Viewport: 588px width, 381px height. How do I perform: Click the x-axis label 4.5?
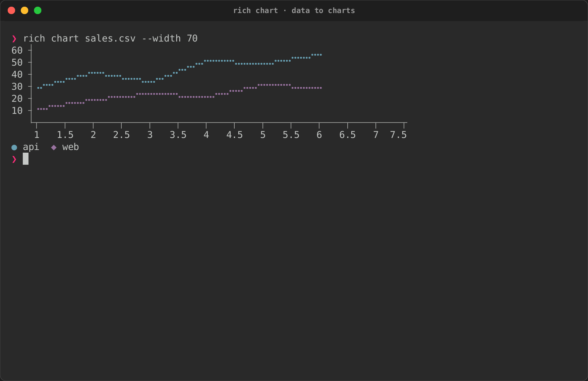[x=234, y=135]
